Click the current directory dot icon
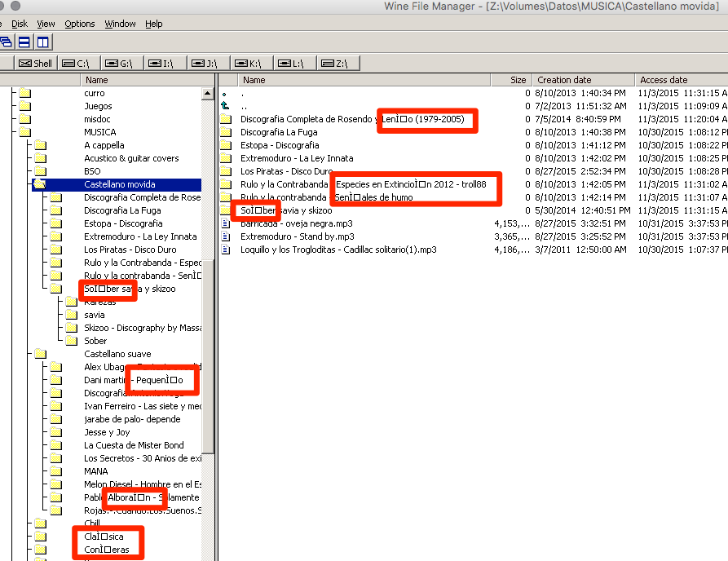This screenshot has width=728, height=561. point(225,94)
